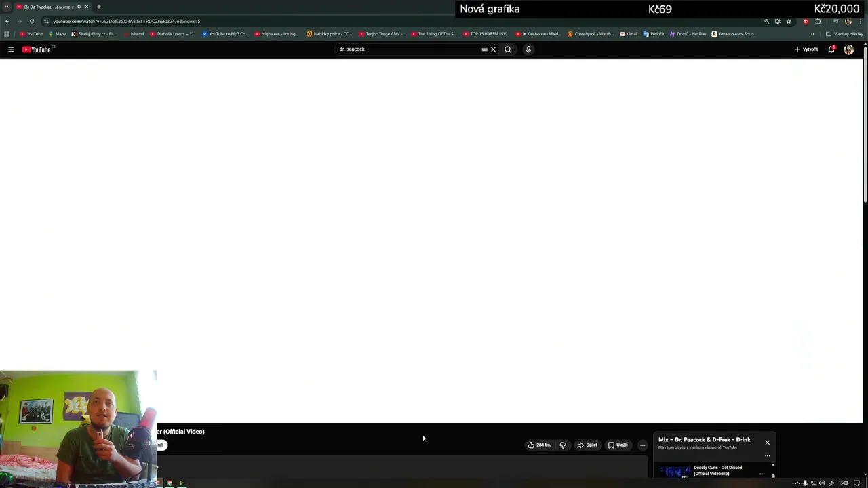Open the browser extensions puzzle icon
The image size is (868, 488).
coord(818,22)
